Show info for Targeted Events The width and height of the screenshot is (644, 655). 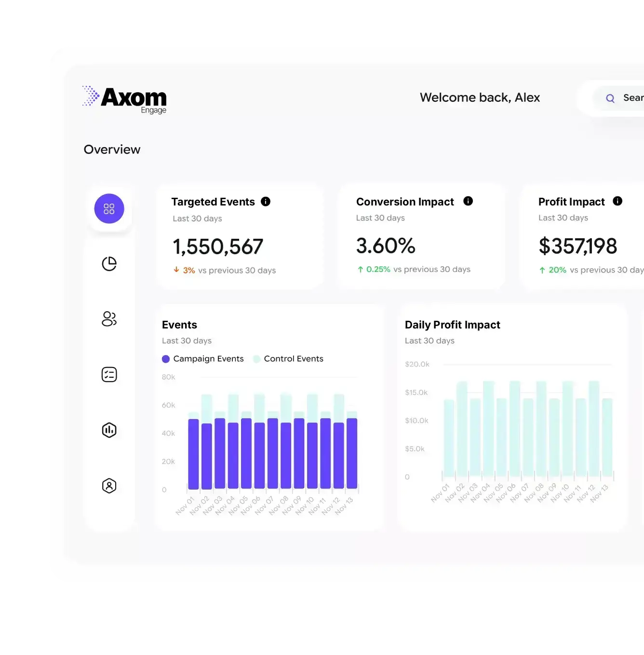[x=266, y=202]
